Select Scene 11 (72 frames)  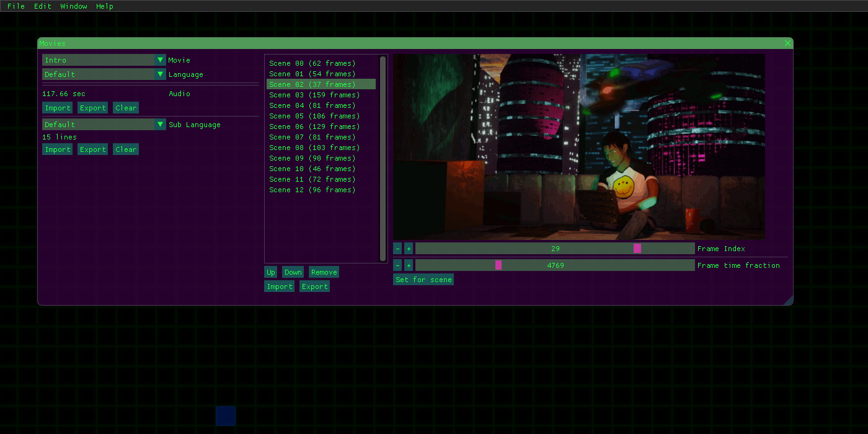(x=321, y=179)
